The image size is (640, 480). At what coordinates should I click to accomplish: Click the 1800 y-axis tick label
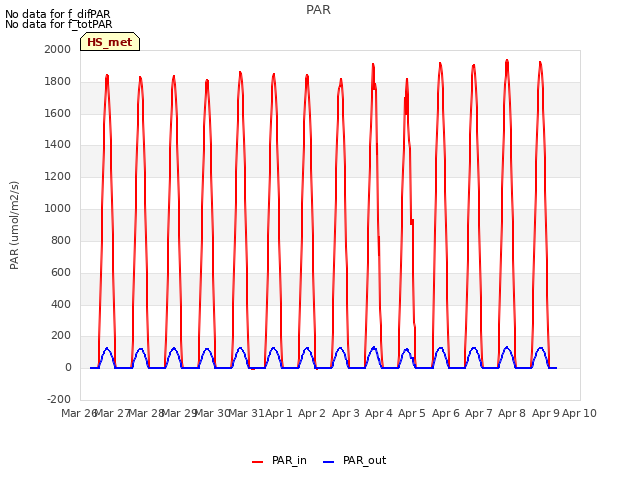pyautogui.click(x=58, y=82)
